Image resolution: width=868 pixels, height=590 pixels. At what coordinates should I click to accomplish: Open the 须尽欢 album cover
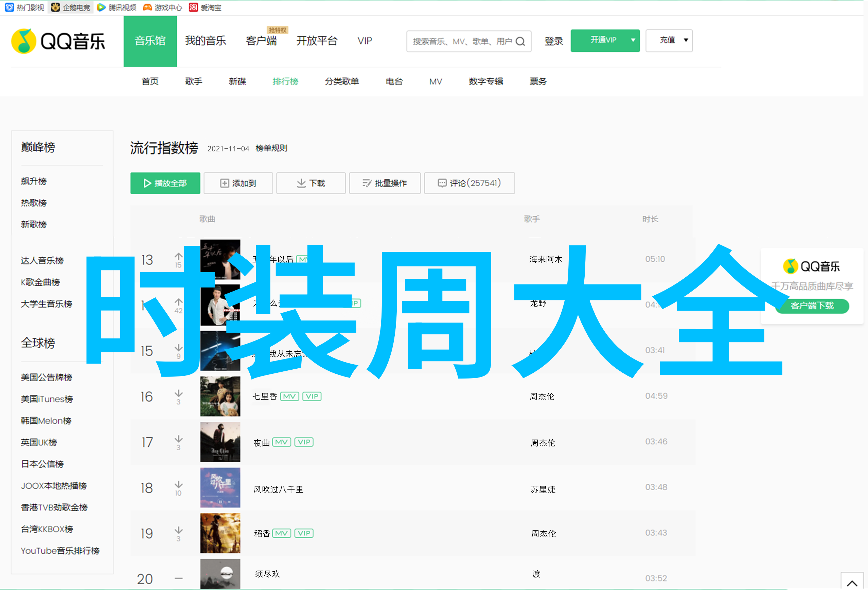click(220, 574)
